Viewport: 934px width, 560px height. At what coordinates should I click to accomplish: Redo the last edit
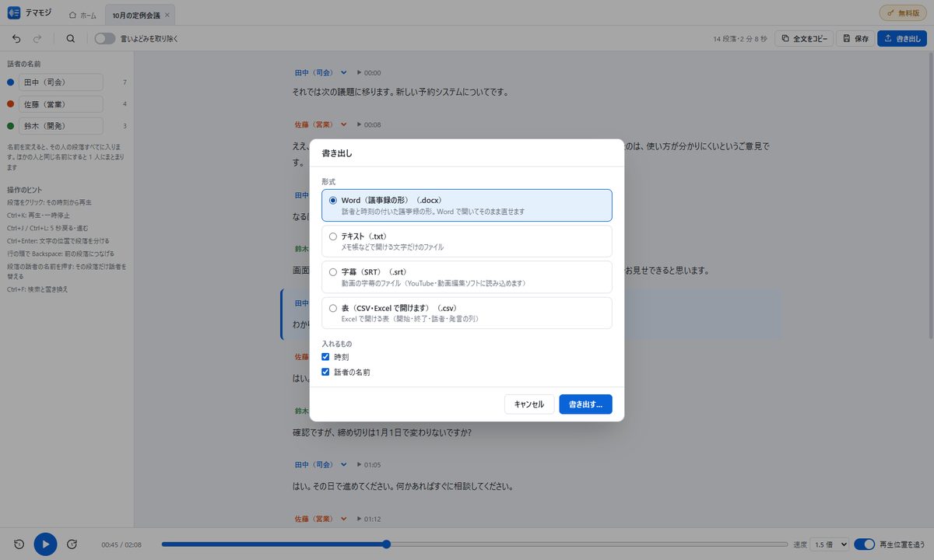tap(37, 38)
